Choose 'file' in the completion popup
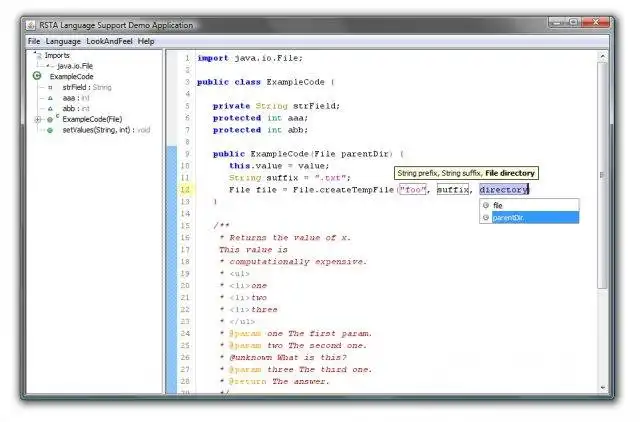 tap(529, 205)
